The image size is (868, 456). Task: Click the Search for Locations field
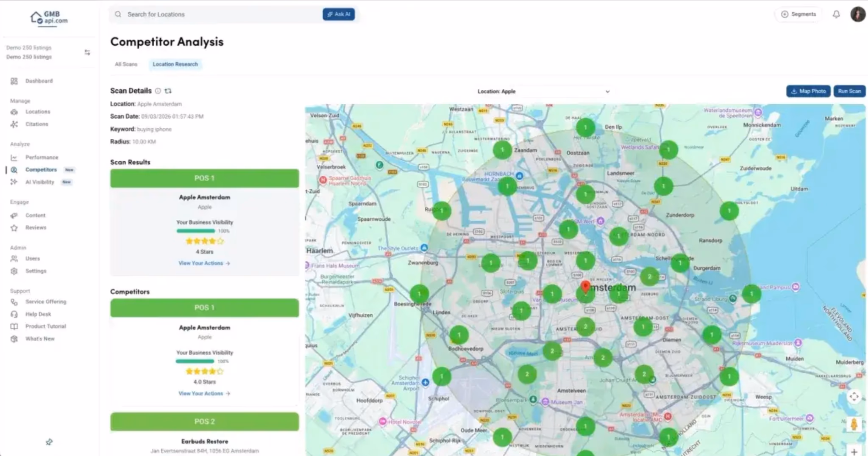216,14
